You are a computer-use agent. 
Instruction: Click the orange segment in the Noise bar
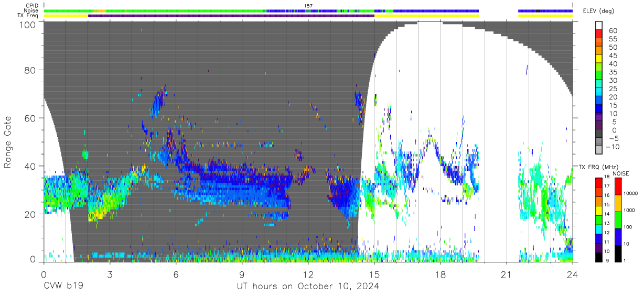(x=100, y=10)
